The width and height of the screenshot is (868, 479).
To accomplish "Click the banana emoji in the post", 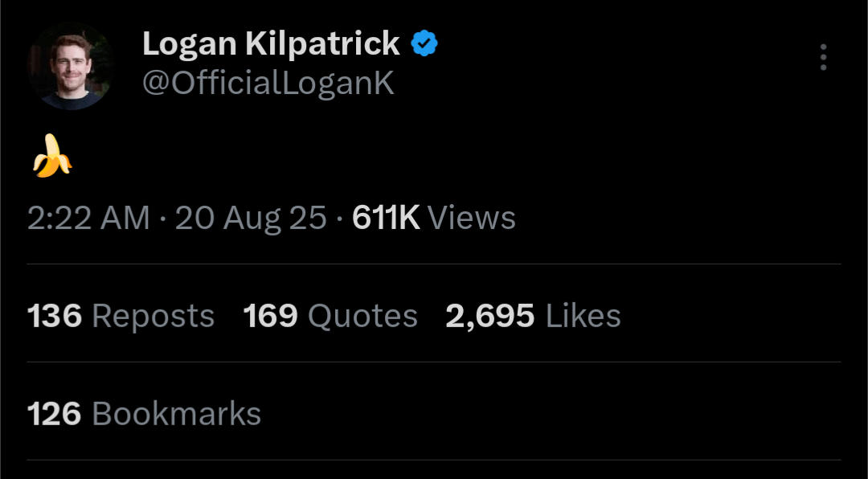I will pos(51,156).
